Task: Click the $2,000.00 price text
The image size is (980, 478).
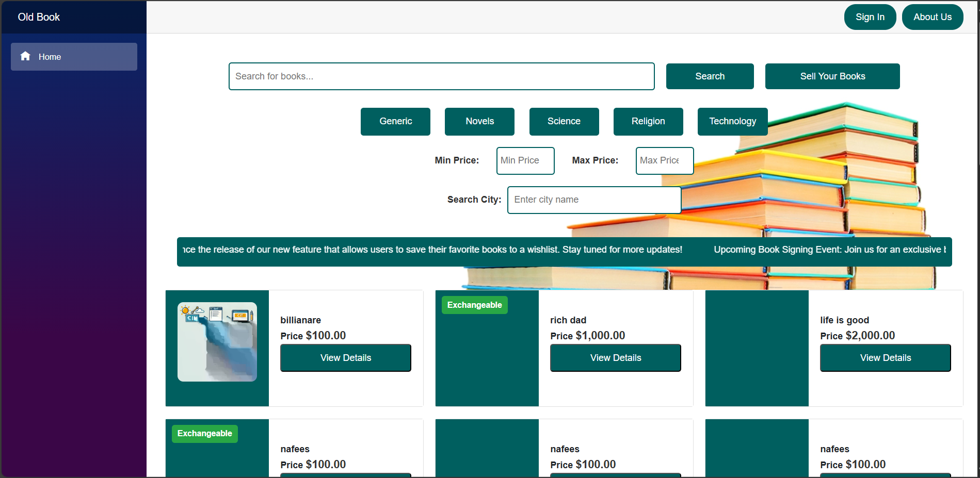Action: tap(870, 336)
